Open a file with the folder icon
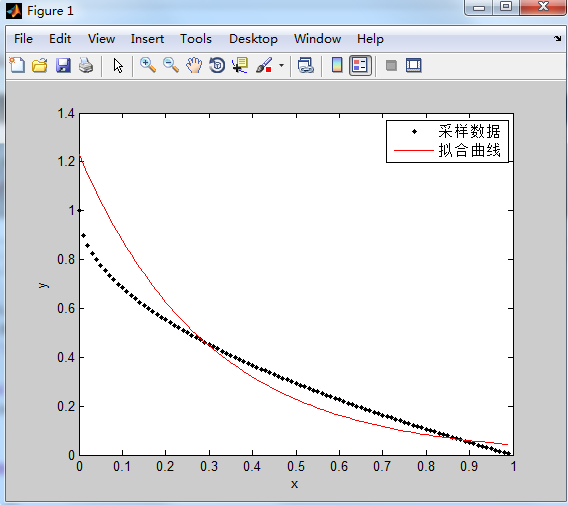The width and height of the screenshot is (568, 505). (39, 66)
